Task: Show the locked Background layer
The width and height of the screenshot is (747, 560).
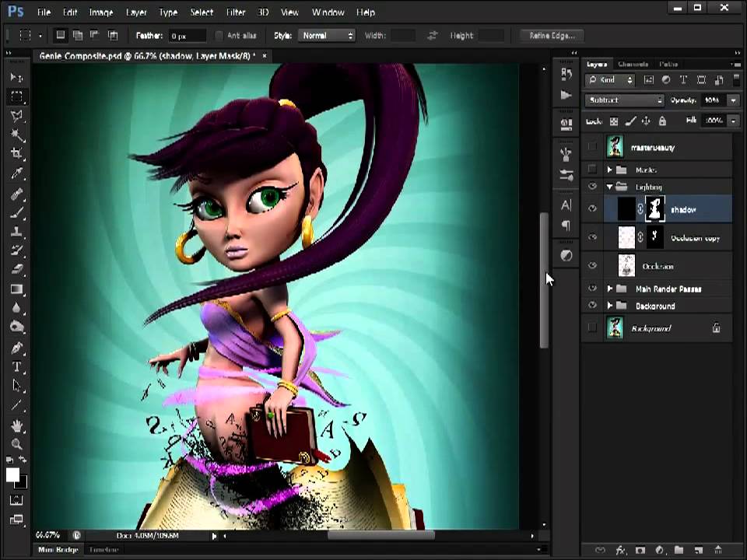Action: (x=592, y=327)
